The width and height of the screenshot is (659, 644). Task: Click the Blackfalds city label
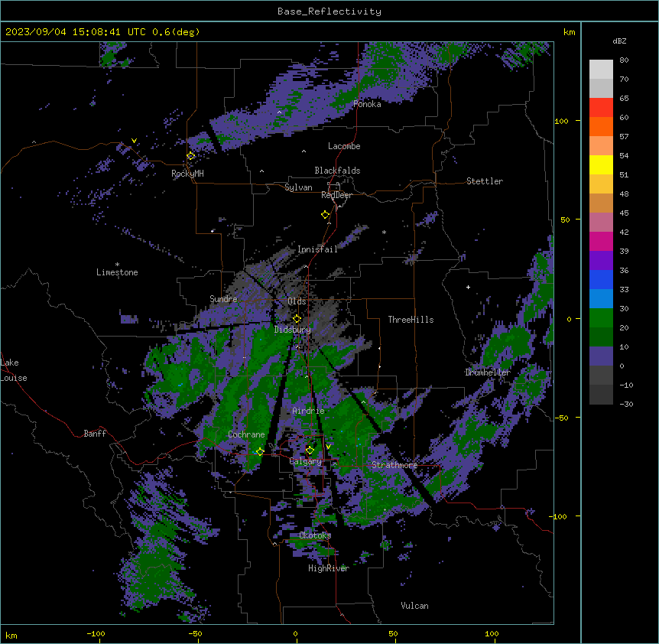tap(337, 171)
